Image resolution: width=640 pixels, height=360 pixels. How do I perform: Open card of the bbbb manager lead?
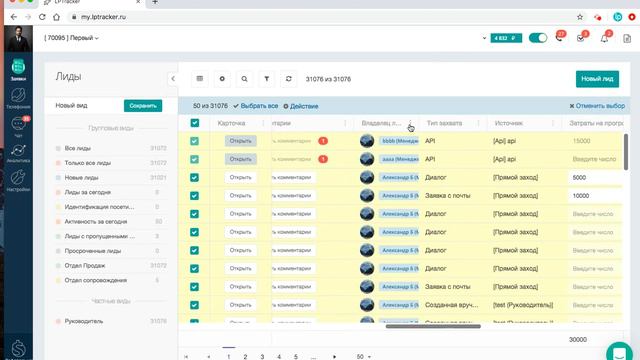coord(240,141)
